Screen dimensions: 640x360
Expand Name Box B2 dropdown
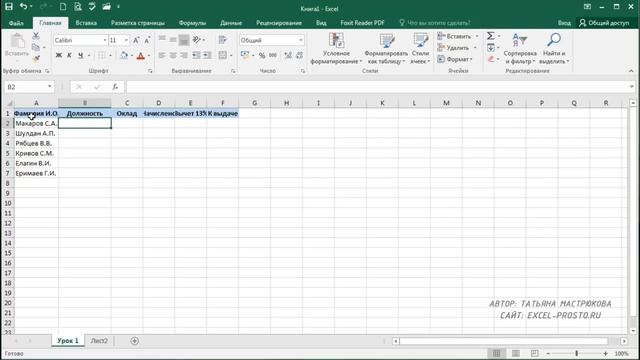[x=49, y=87]
